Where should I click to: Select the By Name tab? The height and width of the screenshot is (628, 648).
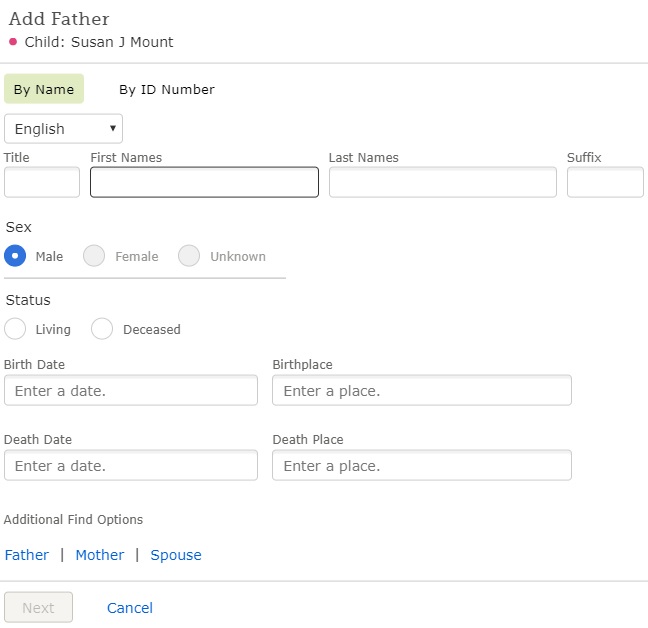coord(44,89)
